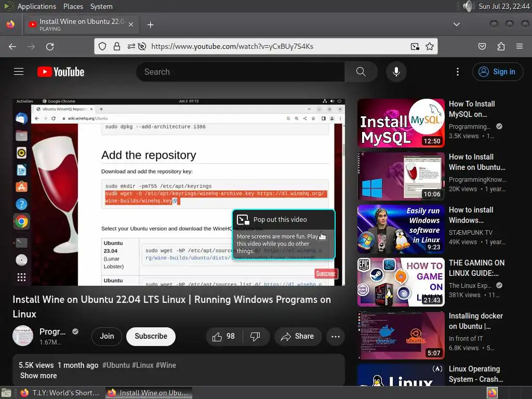Click the red Subscribe overlay in the video
Viewport: 532px width, 399px height.
pyautogui.click(x=326, y=274)
